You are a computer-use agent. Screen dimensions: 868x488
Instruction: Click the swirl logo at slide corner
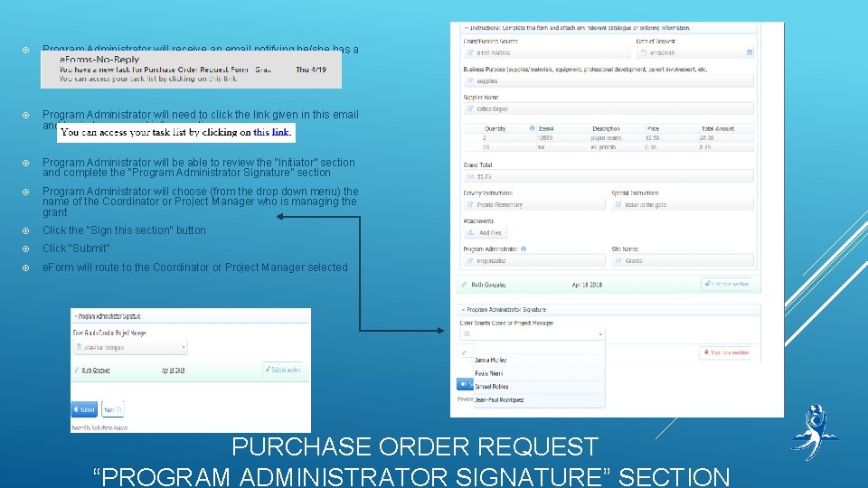click(x=815, y=433)
